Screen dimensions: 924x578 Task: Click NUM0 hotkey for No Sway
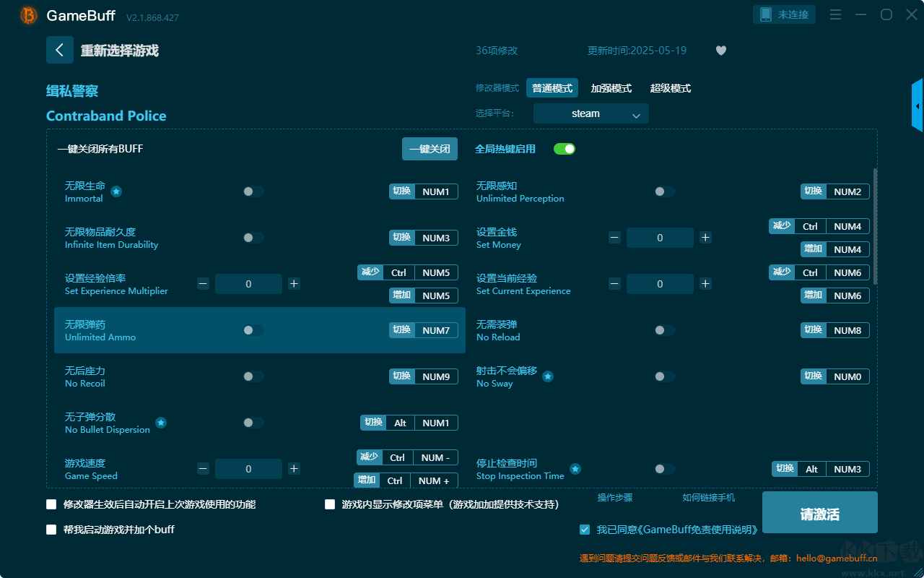pyautogui.click(x=835, y=376)
